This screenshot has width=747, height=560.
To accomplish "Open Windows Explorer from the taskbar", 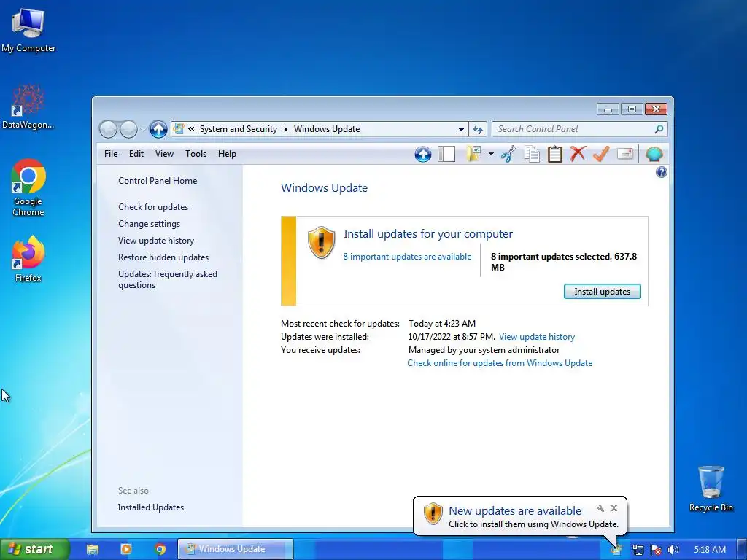I will pyautogui.click(x=93, y=550).
